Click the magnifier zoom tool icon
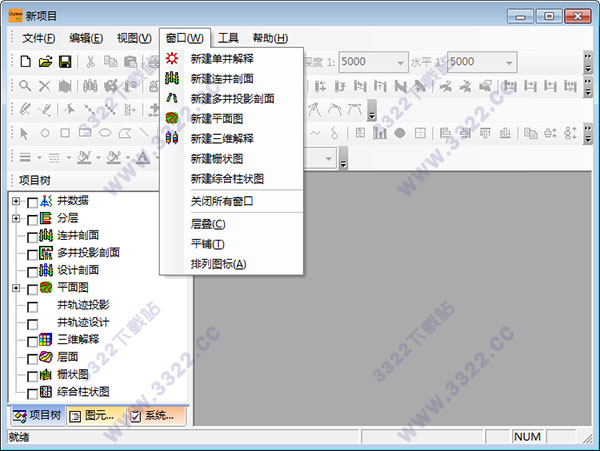Viewport: 600px width, 451px height. pyautogui.click(x=25, y=86)
